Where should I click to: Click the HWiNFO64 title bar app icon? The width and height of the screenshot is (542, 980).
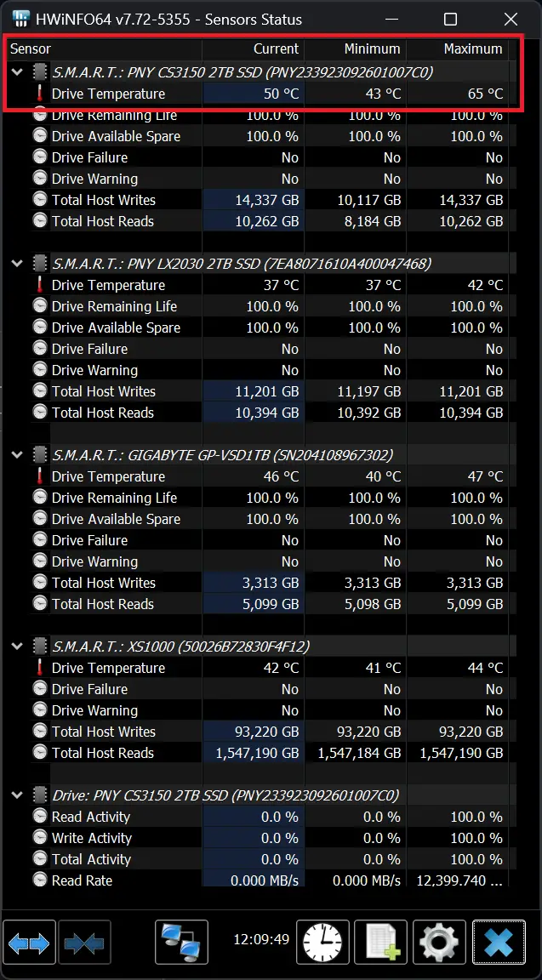tap(20, 19)
